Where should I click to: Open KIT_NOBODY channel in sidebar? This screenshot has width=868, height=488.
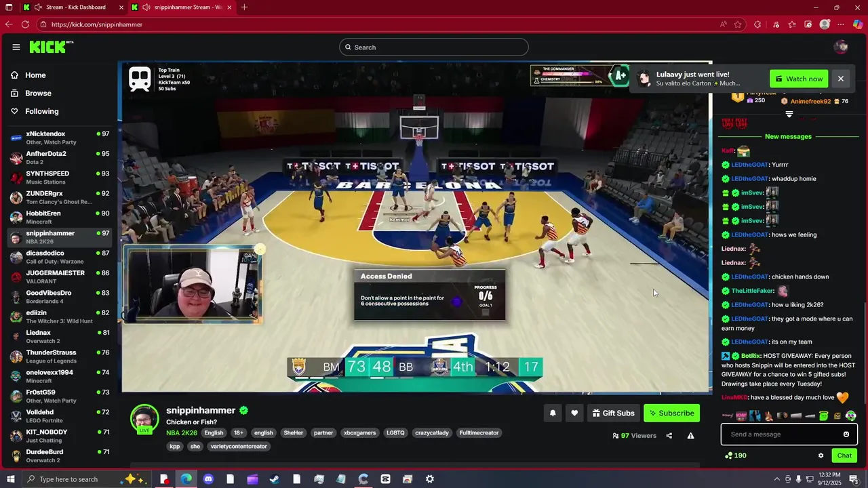tap(60, 436)
